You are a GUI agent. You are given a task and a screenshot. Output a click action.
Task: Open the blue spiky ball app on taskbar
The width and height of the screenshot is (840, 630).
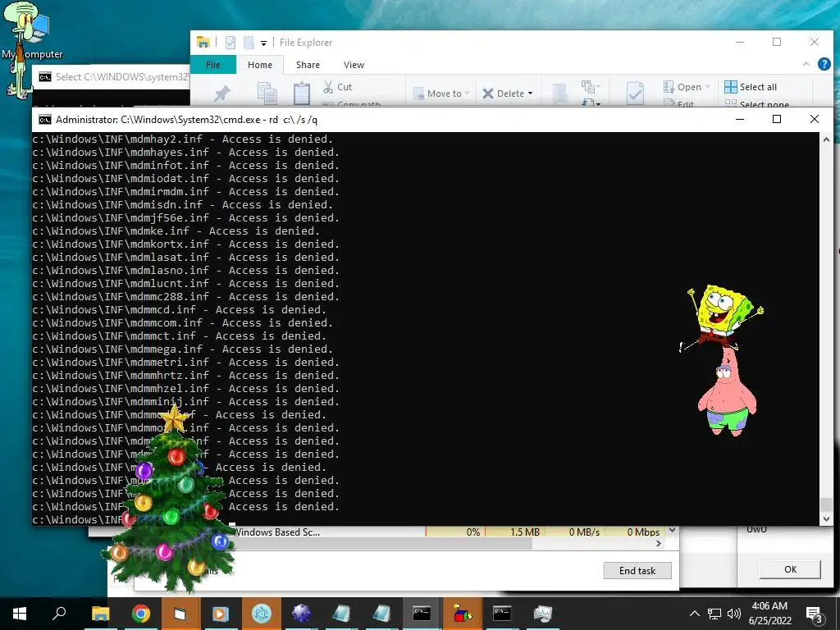pos(301,614)
